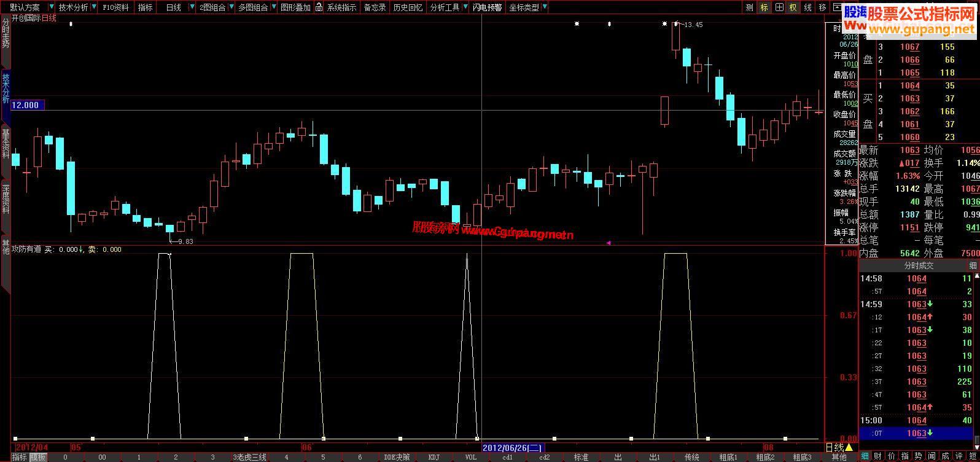The height and width of the screenshot is (462, 980).
Task: Select the 其他 bottom indicator tab
Action: 839,457
